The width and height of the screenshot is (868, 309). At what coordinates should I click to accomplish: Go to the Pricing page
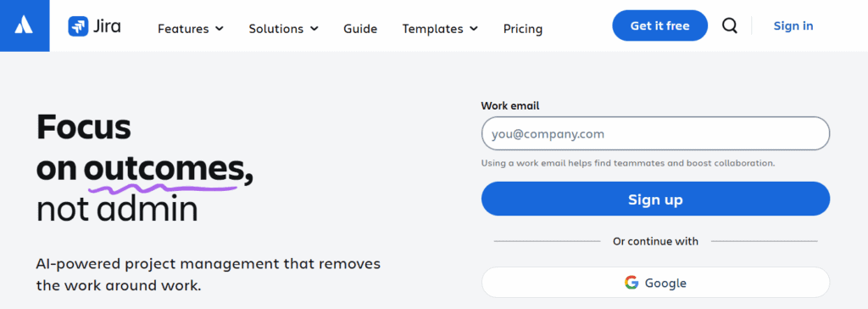(x=522, y=29)
